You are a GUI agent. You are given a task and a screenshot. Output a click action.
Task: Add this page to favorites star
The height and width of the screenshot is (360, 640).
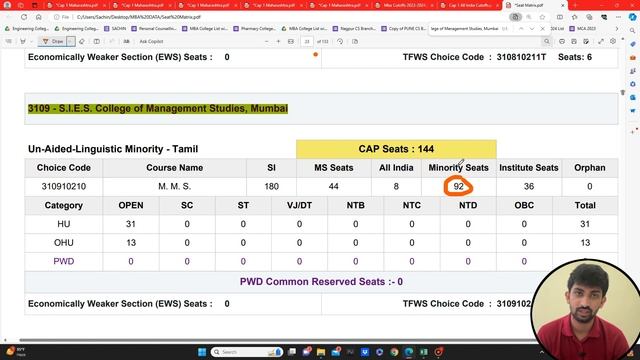542,17
